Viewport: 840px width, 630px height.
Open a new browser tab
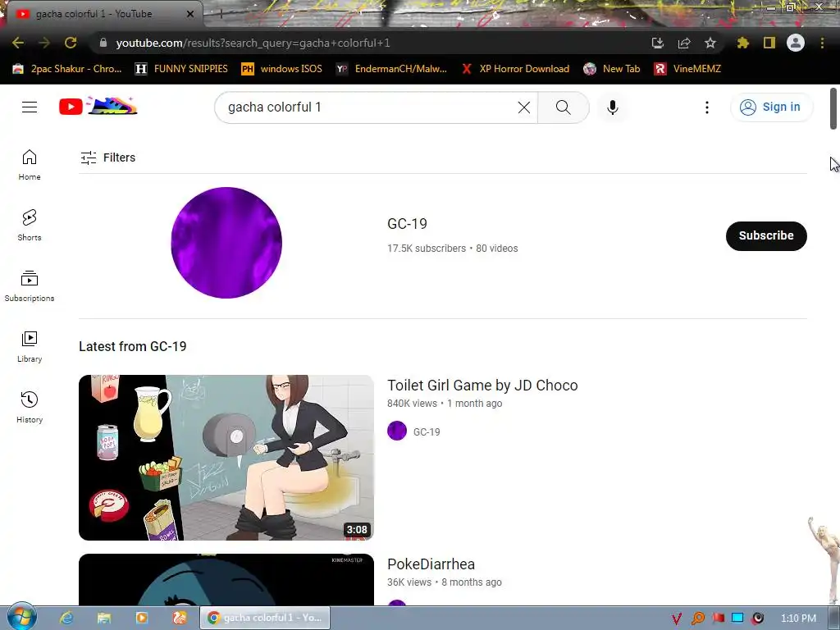pos(220,15)
